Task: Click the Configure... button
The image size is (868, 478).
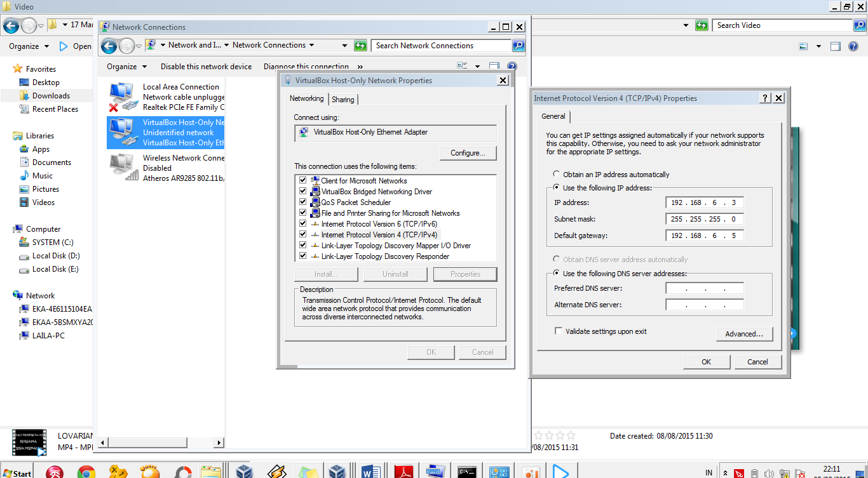Action: (x=468, y=153)
